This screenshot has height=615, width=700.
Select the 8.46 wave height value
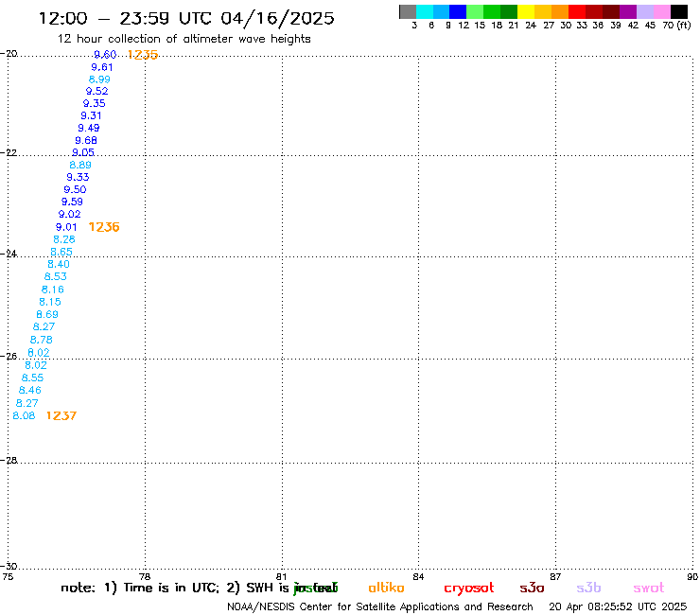(x=30, y=391)
